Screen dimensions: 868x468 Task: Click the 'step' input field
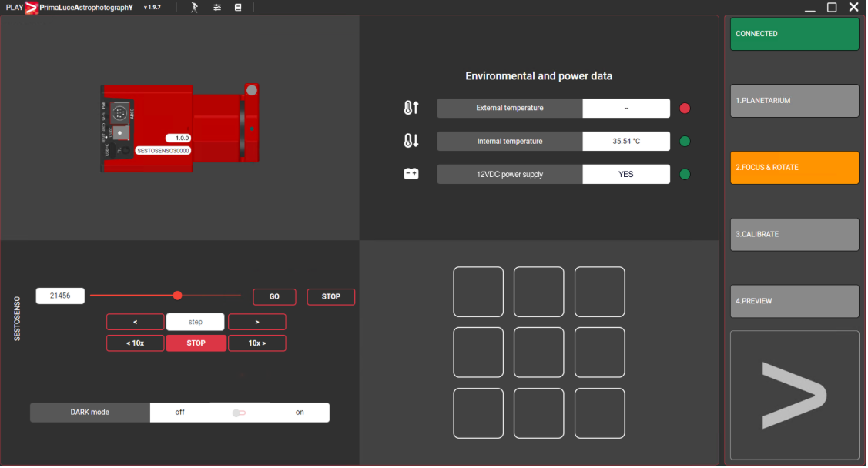(x=196, y=322)
